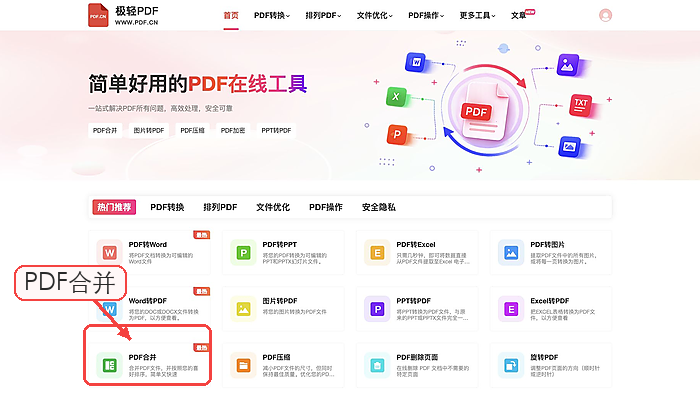Open the PDF合并 tool title
The height and width of the screenshot is (395, 700).
click(142, 357)
